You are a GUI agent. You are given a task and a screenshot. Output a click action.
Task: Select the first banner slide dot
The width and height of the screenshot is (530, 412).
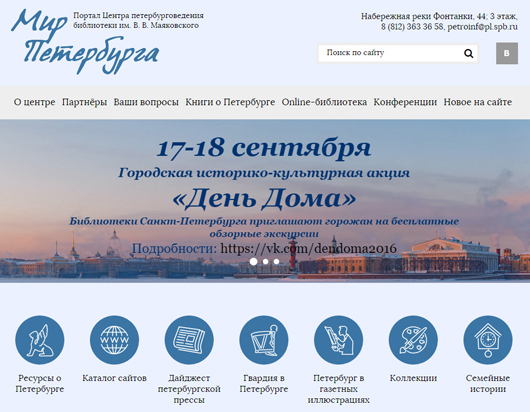tap(253, 261)
